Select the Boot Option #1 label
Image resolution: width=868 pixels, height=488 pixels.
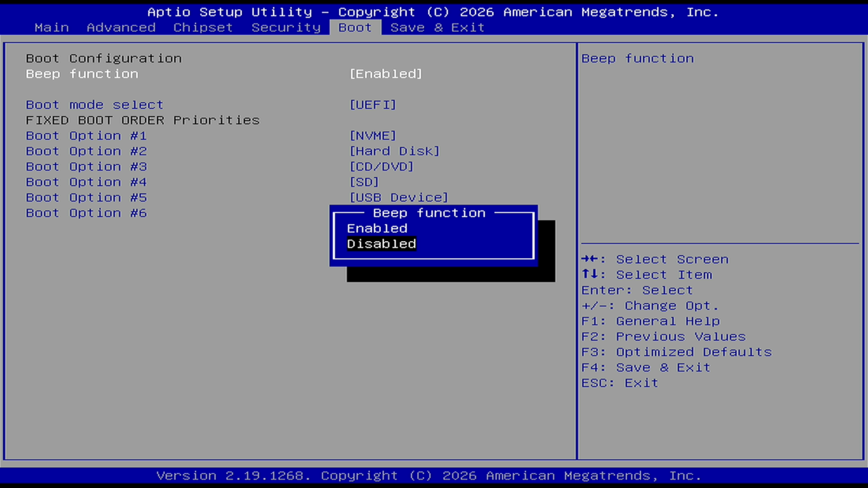(x=86, y=136)
